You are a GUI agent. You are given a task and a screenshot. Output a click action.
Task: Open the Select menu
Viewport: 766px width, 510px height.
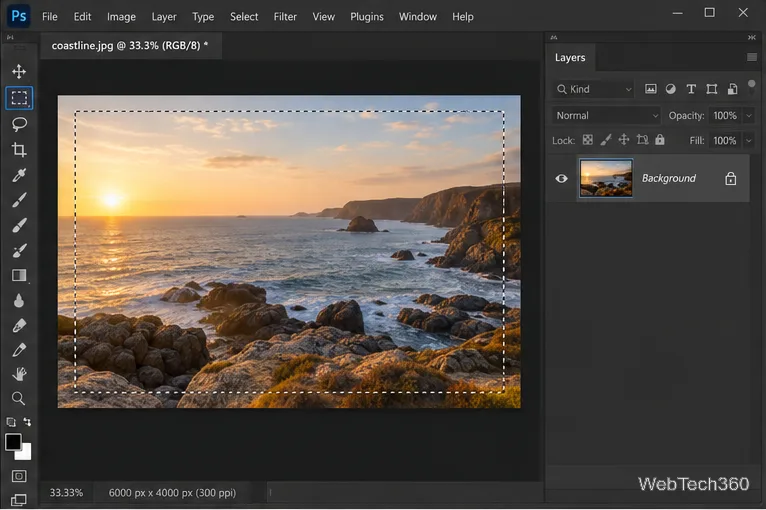(x=244, y=17)
